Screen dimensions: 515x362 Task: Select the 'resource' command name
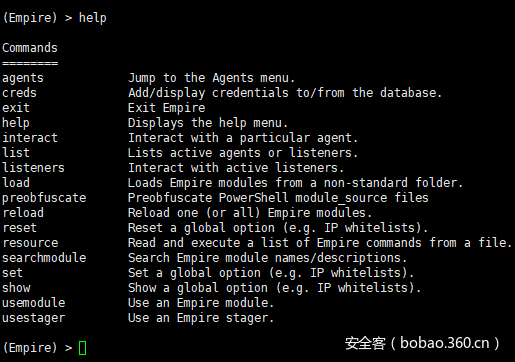click(x=30, y=243)
